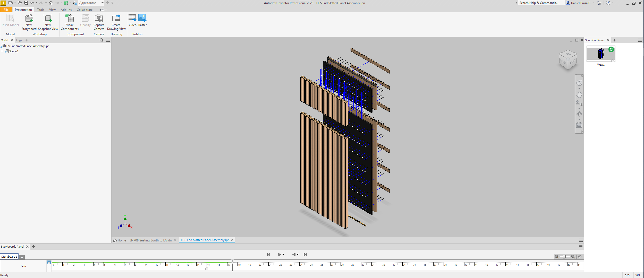Viewport: 644px width, 278px height.
Task: Select the New Snapshot View tool
Action: 48,22
